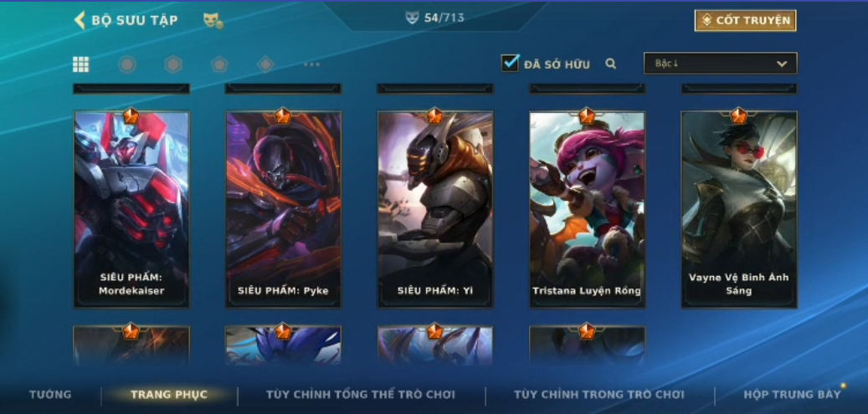Select the grid all-skins filter icon
Image resolution: width=868 pixels, height=414 pixels.
(x=81, y=64)
